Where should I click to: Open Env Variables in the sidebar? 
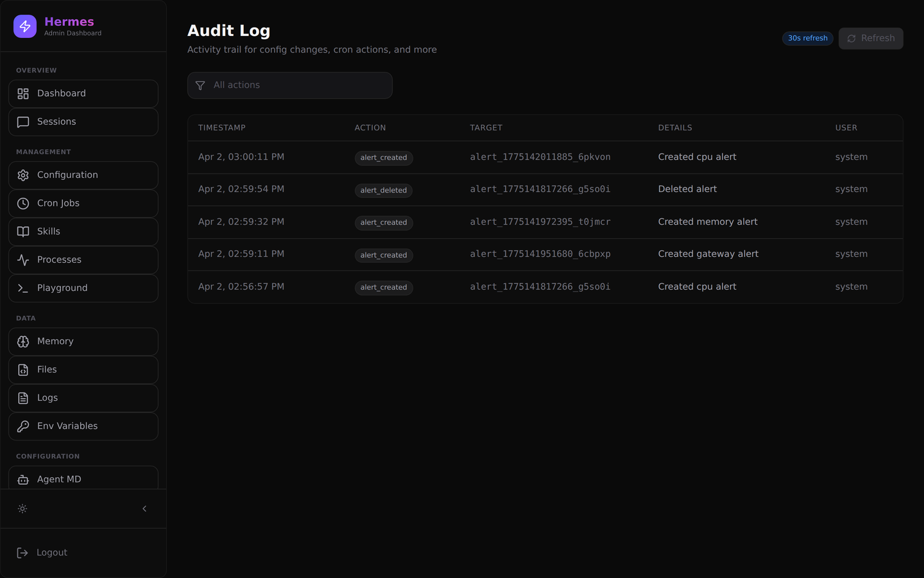click(x=83, y=426)
